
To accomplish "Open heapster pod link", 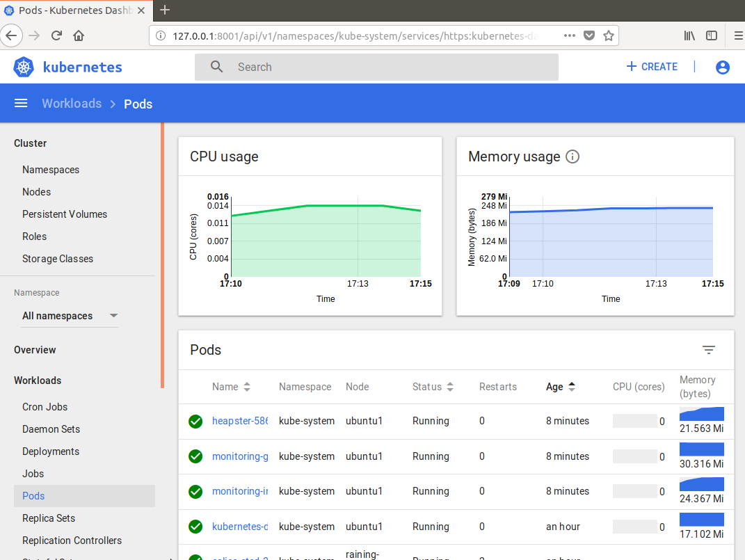I will pos(240,421).
